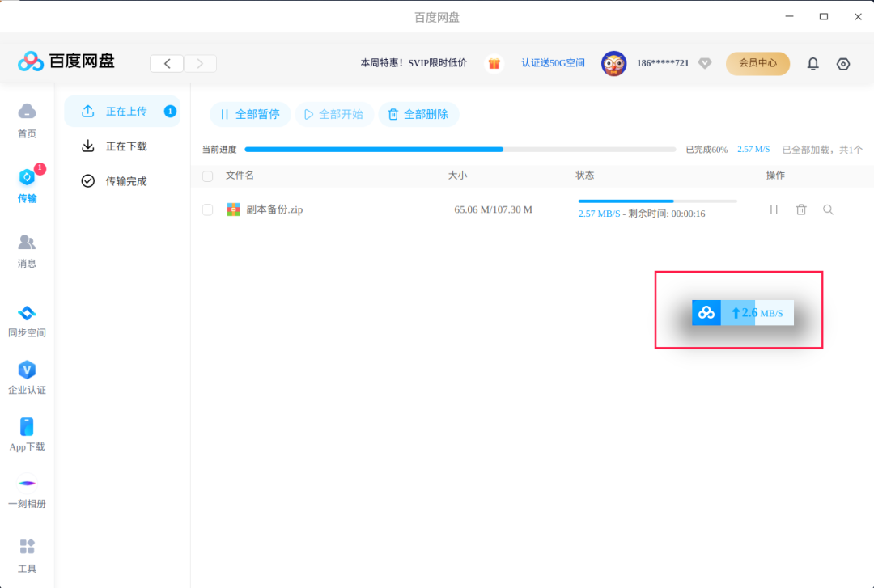Maximize the 百度网盘 window
The image size is (874, 588).
pos(823,17)
